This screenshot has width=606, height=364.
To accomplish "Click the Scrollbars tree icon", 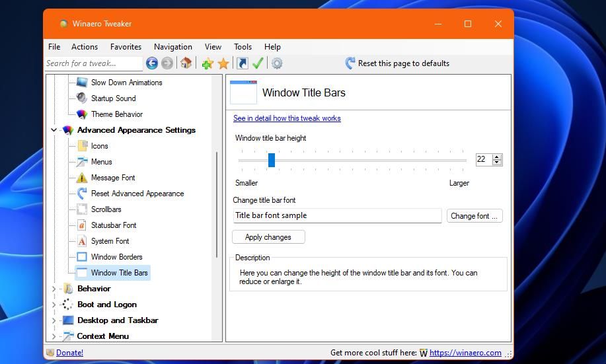I will point(82,209).
